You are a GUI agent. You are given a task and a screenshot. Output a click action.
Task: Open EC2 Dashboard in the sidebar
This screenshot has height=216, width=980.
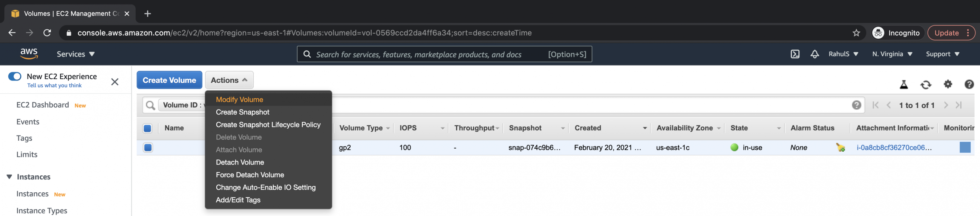tap(43, 105)
